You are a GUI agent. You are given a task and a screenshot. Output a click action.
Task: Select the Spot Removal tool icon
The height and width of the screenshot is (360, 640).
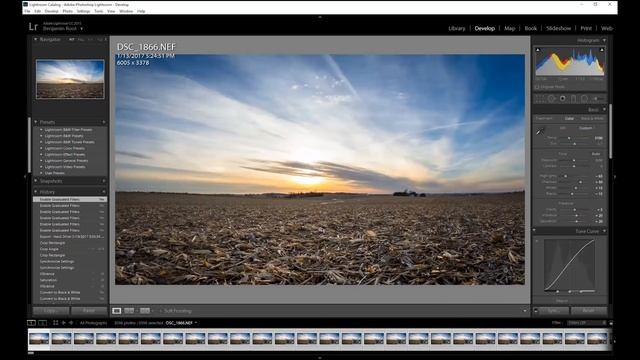[551, 98]
